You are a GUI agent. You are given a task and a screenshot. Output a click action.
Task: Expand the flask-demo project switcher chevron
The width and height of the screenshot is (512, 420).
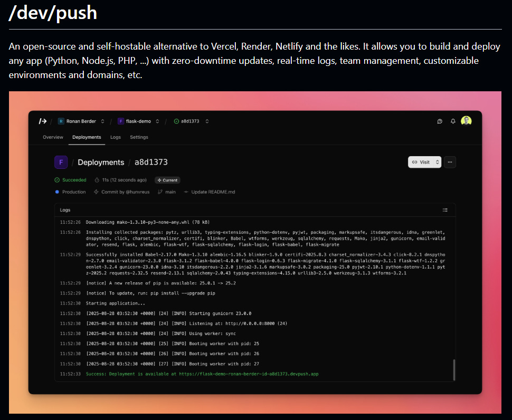157,121
